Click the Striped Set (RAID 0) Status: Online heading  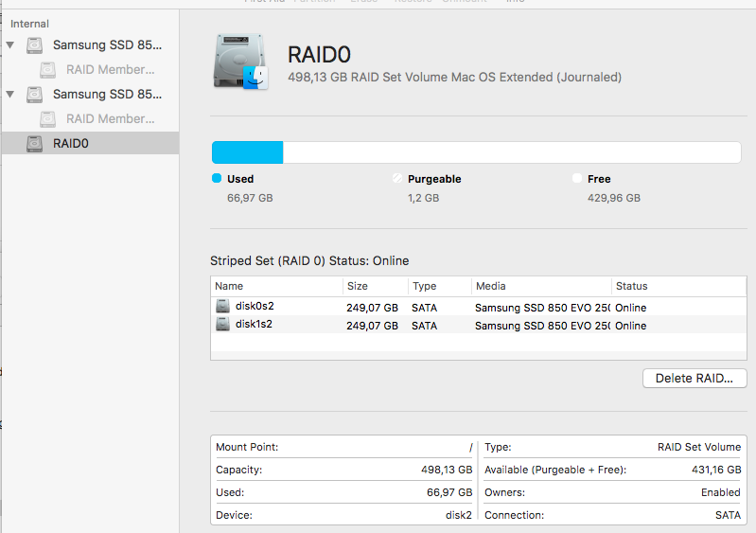point(309,260)
